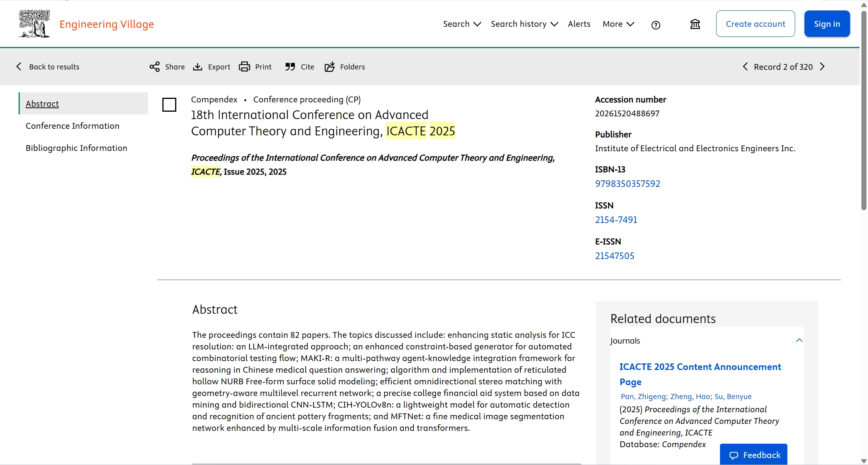Click the Share icon
The height and width of the screenshot is (465, 868).
pos(155,67)
